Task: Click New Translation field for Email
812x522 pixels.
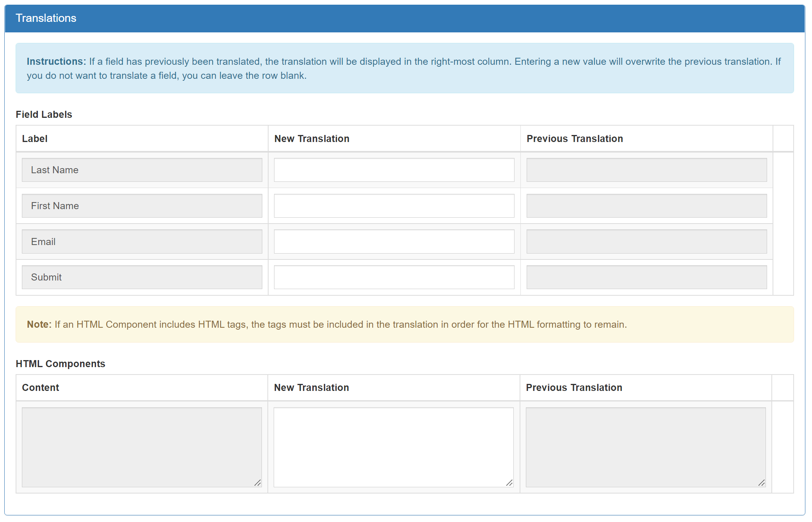Action: pyautogui.click(x=394, y=241)
